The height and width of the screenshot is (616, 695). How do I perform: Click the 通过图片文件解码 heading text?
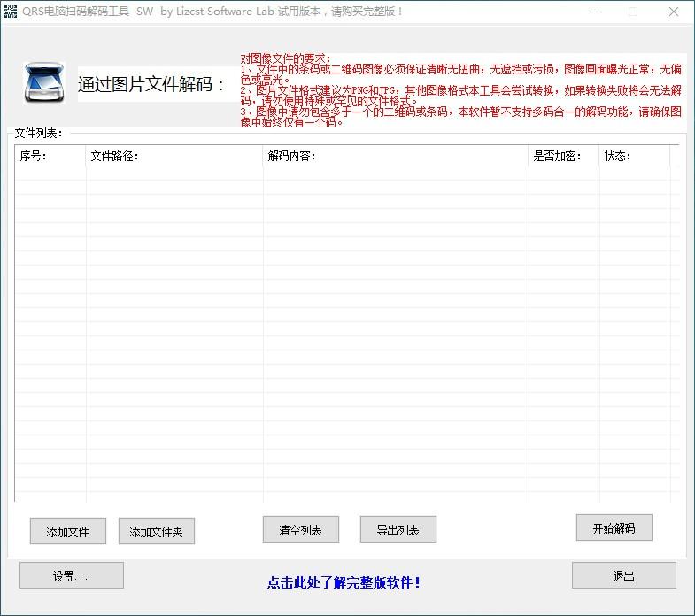tap(151, 85)
